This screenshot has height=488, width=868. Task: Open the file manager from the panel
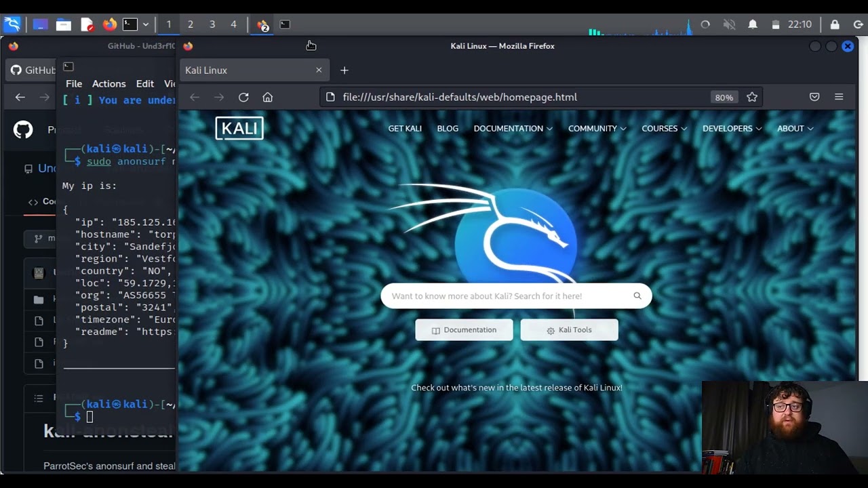pyautogui.click(x=64, y=24)
